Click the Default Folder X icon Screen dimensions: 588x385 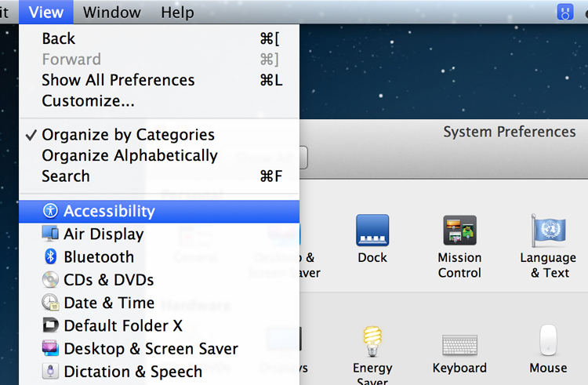pos(50,325)
